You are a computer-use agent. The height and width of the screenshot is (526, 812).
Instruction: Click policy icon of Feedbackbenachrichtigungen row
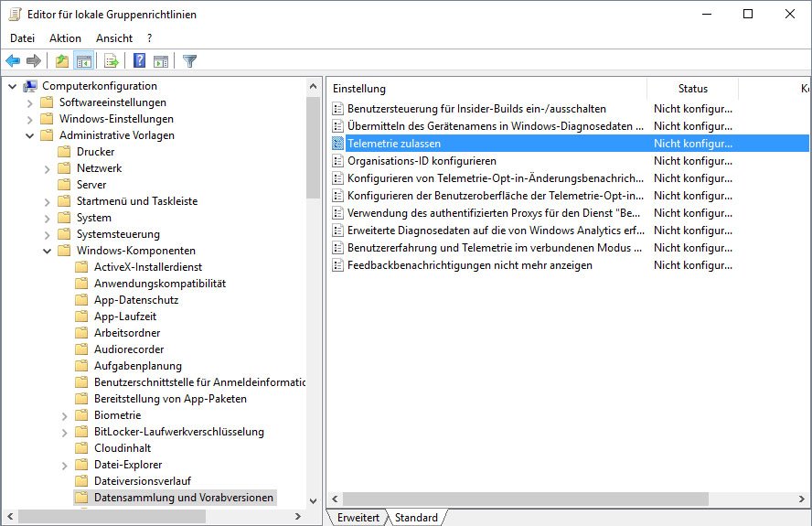337,265
